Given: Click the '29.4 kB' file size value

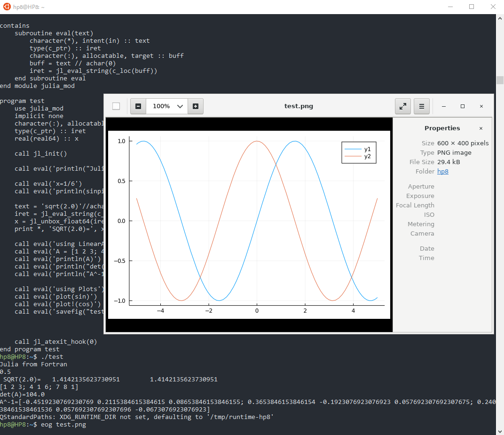Looking at the screenshot, I should tap(449, 162).
